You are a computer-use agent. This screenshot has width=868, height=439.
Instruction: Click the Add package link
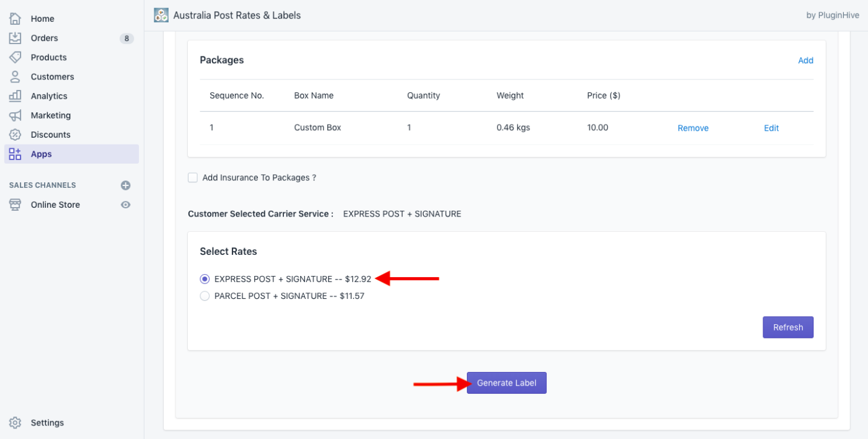[805, 60]
